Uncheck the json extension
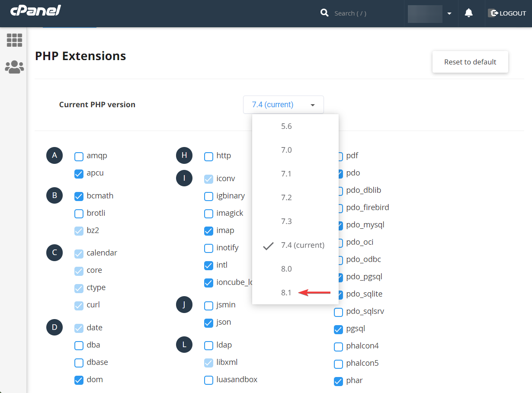This screenshot has height=393, width=532. [208, 323]
